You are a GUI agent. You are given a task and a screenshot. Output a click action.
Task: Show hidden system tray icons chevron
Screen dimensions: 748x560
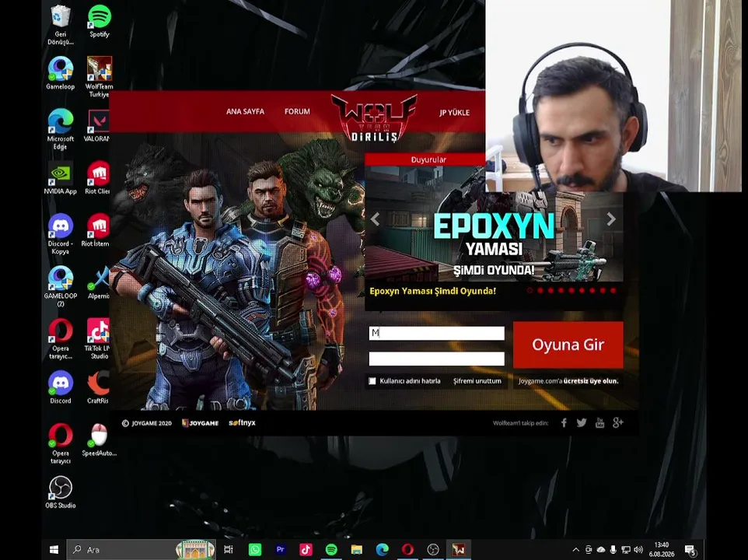[x=576, y=550]
